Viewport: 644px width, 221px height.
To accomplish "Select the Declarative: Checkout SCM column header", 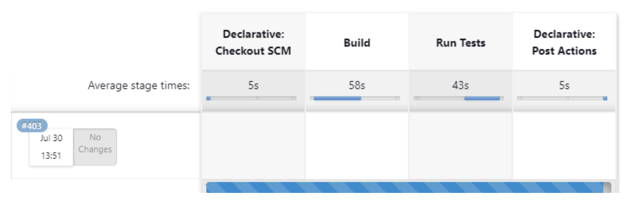I will click(253, 42).
